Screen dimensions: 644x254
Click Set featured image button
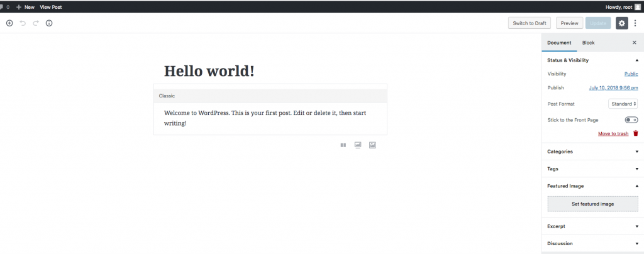click(592, 204)
